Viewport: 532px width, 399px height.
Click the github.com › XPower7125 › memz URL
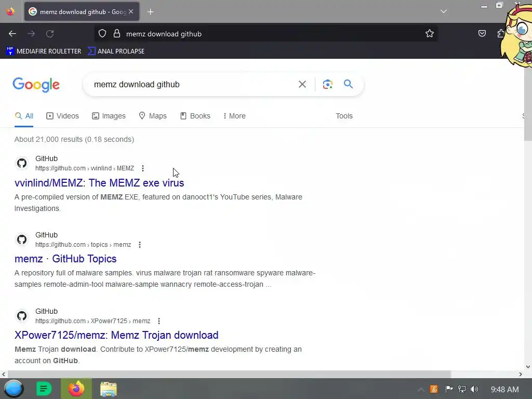click(x=92, y=321)
